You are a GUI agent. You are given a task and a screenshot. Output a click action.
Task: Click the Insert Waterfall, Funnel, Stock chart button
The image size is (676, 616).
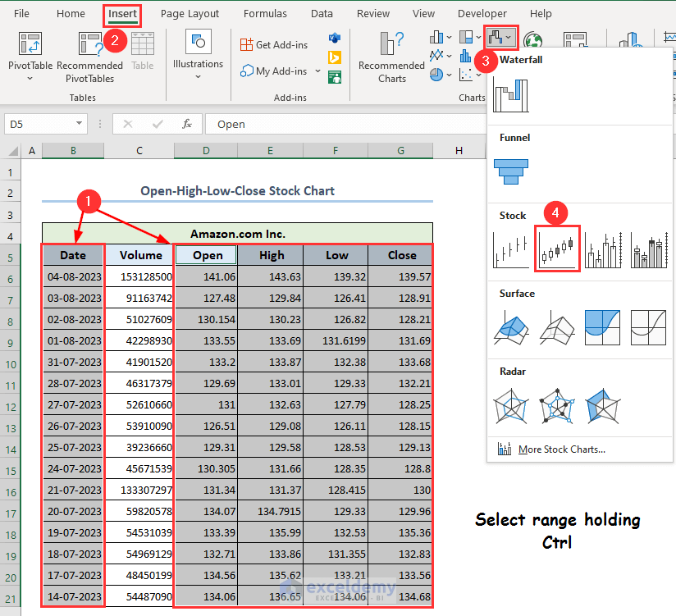[x=500, y=38]
